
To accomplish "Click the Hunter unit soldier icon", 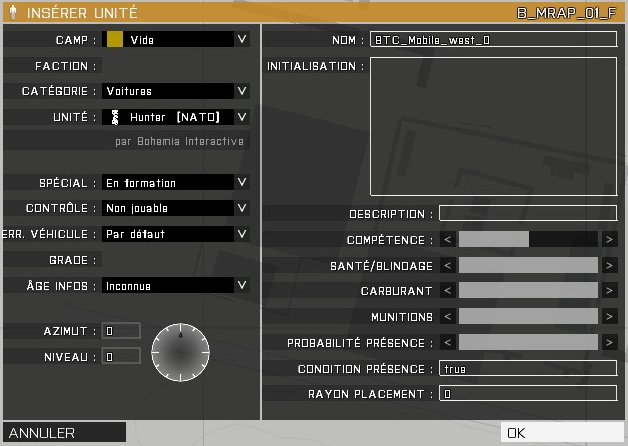I will [116, 117].
